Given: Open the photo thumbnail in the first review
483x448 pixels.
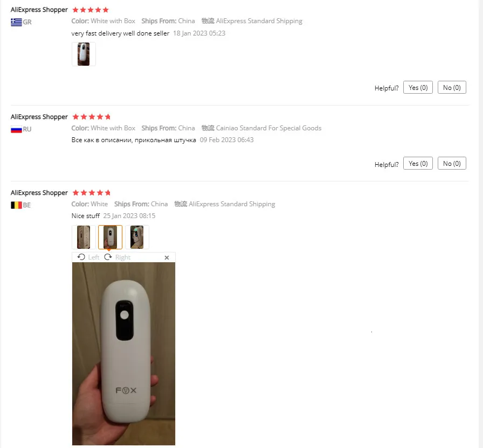Looking at the screenshot, I should pos(84,54).
